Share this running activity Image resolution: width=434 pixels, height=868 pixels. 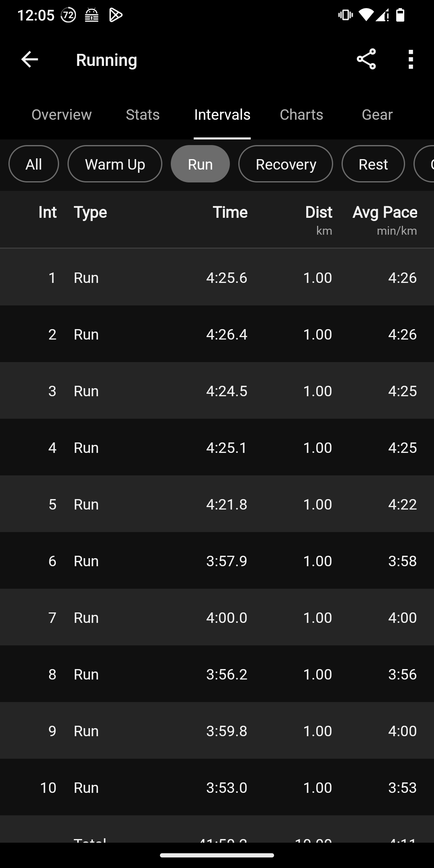(x=366, y=59)
